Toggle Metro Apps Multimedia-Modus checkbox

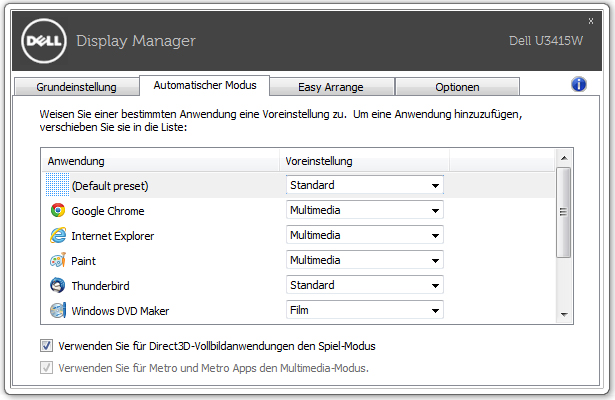click(47, 368)
